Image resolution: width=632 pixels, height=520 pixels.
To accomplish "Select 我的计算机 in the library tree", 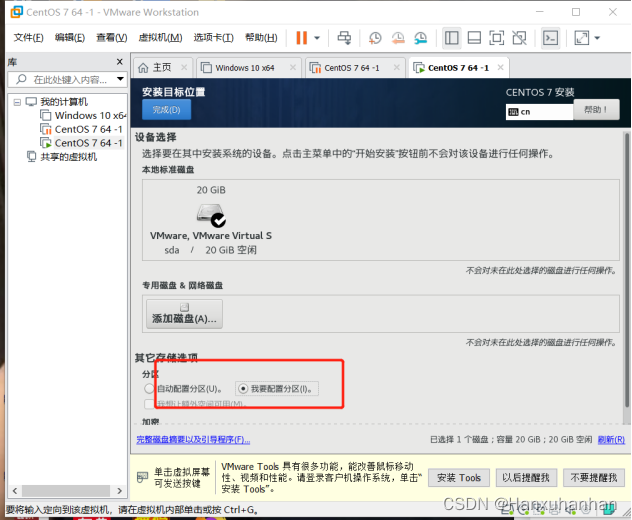I will (x=64, y=102).
